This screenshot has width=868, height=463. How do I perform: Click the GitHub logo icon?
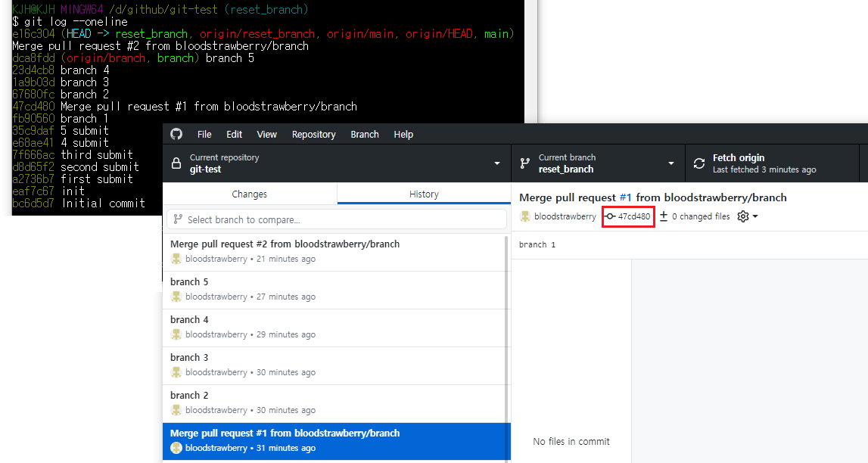(x=176, y=134)
